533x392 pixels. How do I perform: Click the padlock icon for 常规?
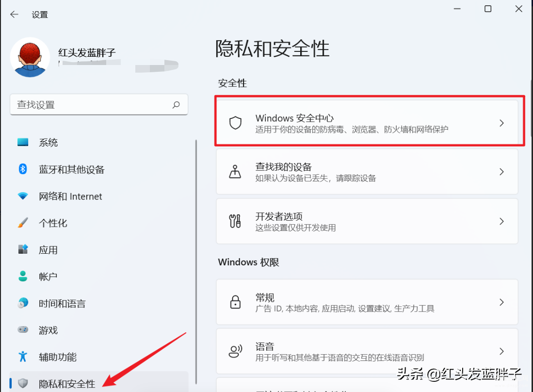point(235,302)
